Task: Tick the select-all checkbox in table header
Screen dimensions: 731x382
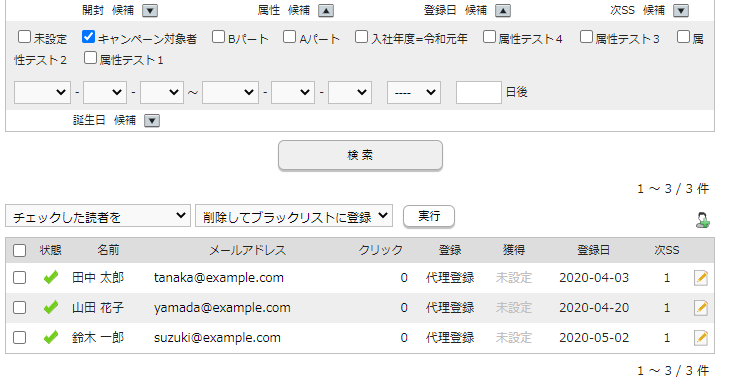Action: click(20, 250)
